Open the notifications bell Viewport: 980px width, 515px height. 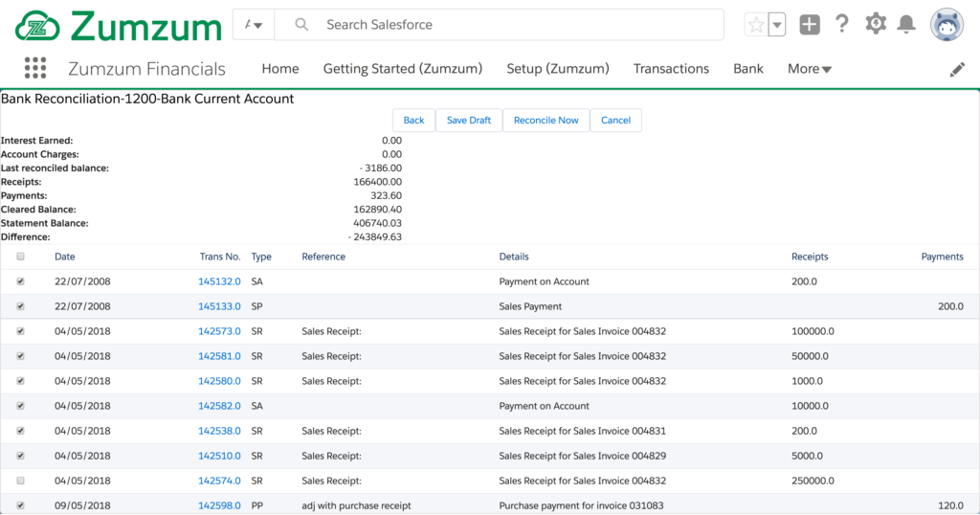point(906,24)
